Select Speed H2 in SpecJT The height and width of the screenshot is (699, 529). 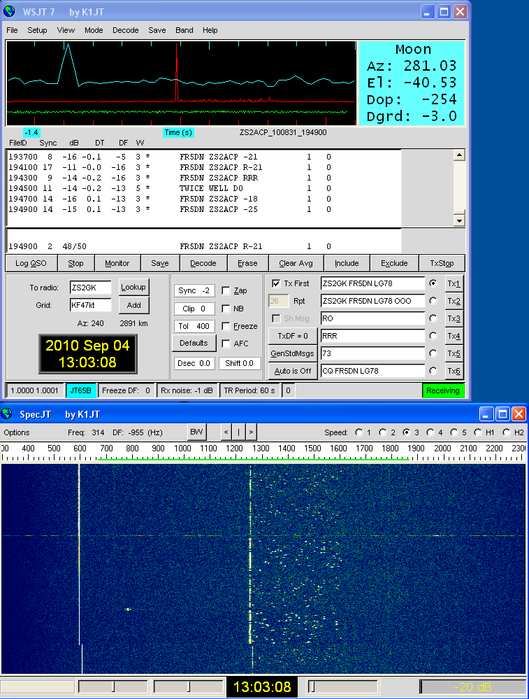506,432
